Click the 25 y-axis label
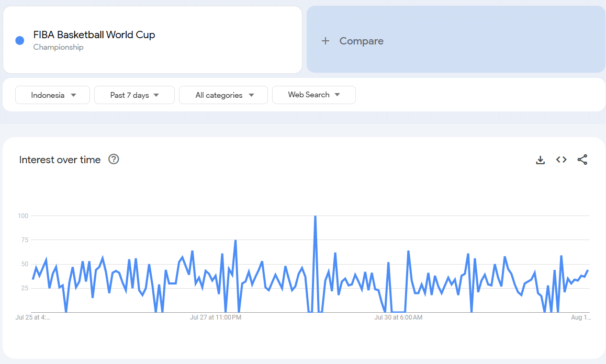606x364 pixels. [25, 288]
